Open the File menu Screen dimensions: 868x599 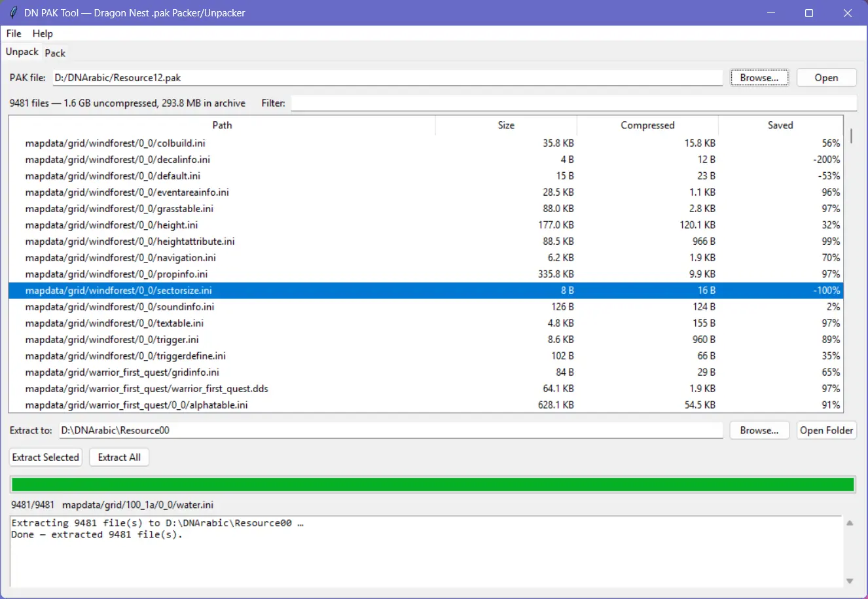coord(14,33)
